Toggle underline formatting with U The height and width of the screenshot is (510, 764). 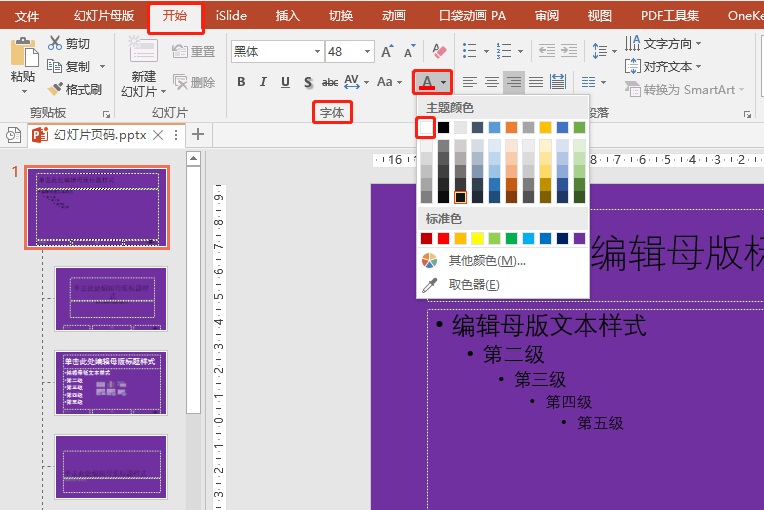click(286, 82)
